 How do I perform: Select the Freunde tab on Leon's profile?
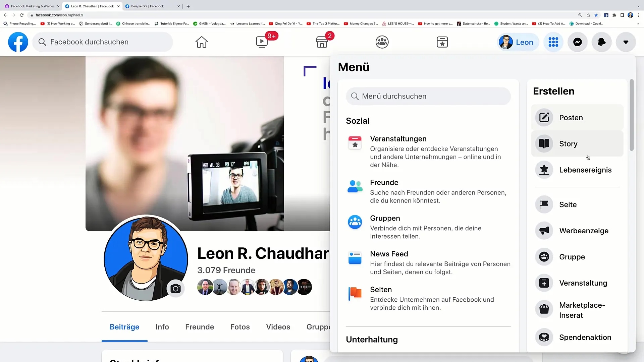(200, 327)
